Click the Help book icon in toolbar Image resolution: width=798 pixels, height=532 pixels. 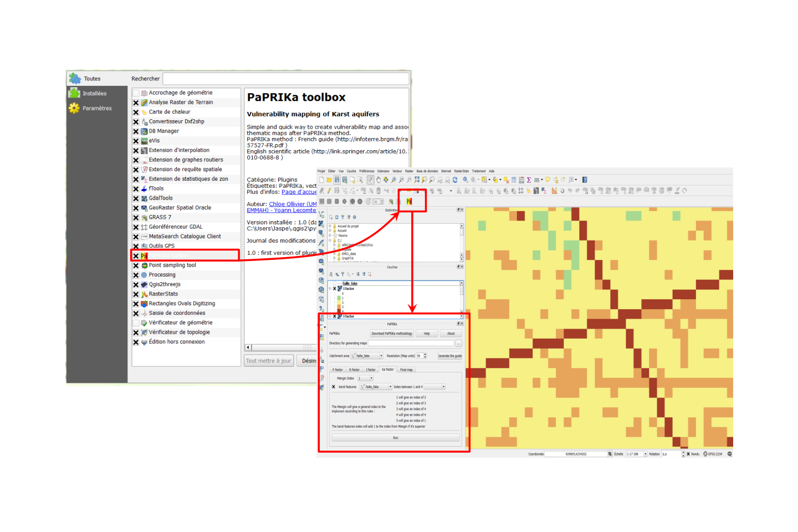coord(585,180)
